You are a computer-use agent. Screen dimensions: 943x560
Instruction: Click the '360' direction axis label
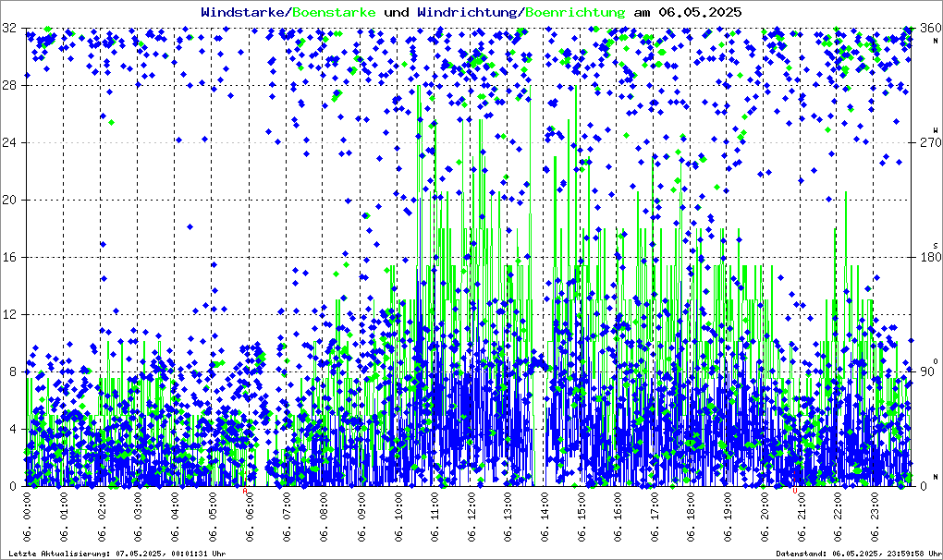(x=931, y=28)
